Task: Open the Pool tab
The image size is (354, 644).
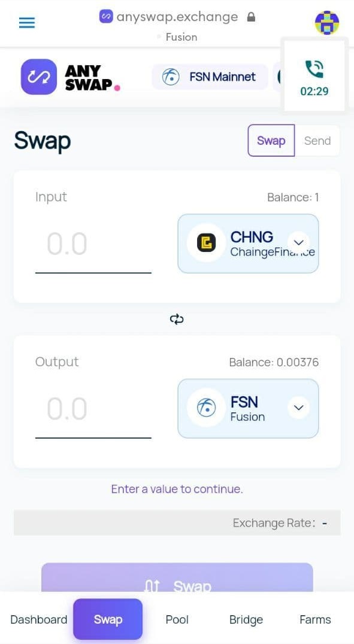Action: (x=177, y=619)
